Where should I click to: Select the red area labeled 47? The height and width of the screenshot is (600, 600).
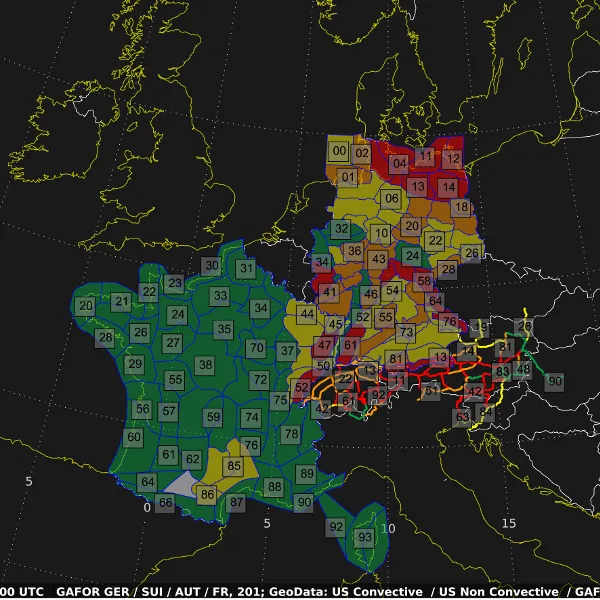pos(323,346)
